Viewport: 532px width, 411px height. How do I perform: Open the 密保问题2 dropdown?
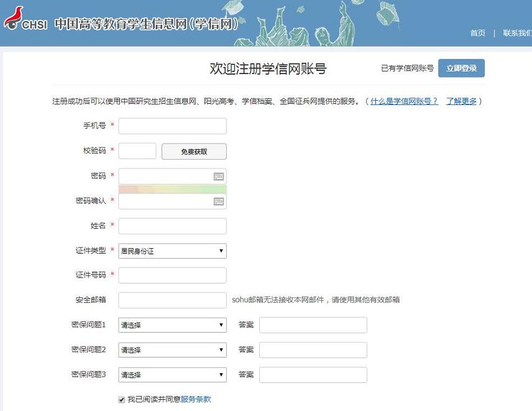[172, 350]
